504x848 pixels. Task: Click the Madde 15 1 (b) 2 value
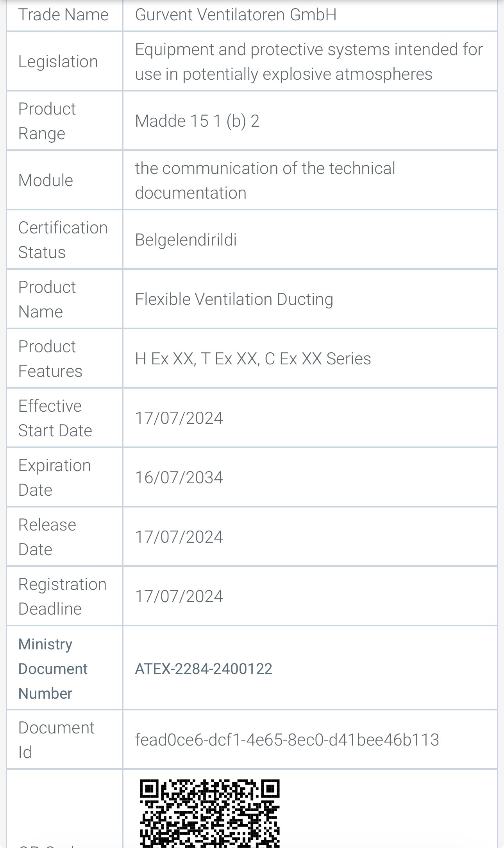point(197,121)
